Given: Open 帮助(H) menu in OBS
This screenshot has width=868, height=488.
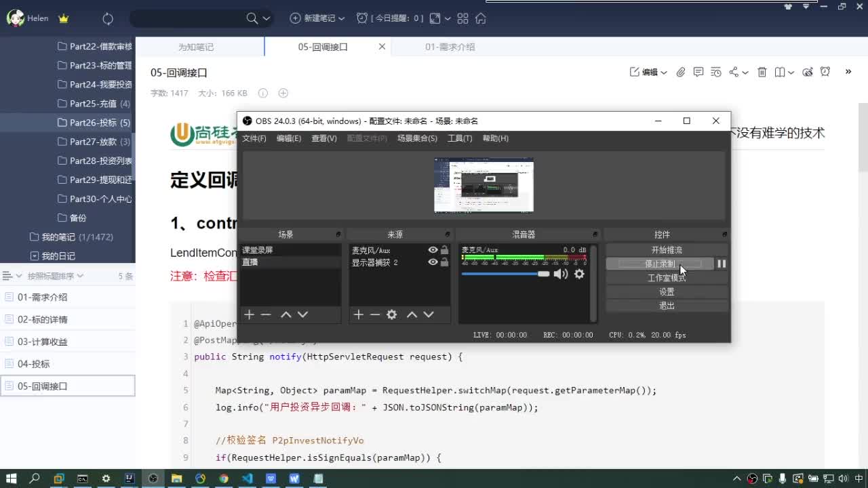Looking at the screenshot, I should pos(496,138).
